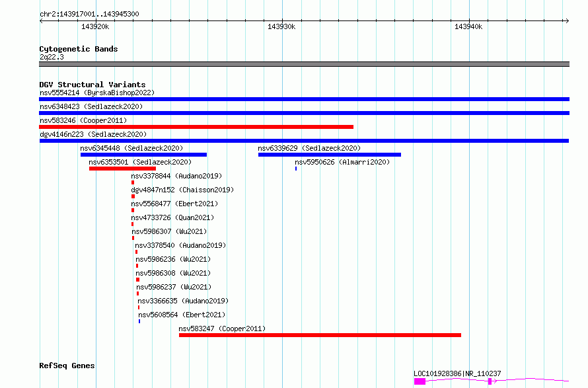588x388 pixels.
Task: Select the red bar for nsv583246
Action: pyautogui.click(x=196, y=127)
